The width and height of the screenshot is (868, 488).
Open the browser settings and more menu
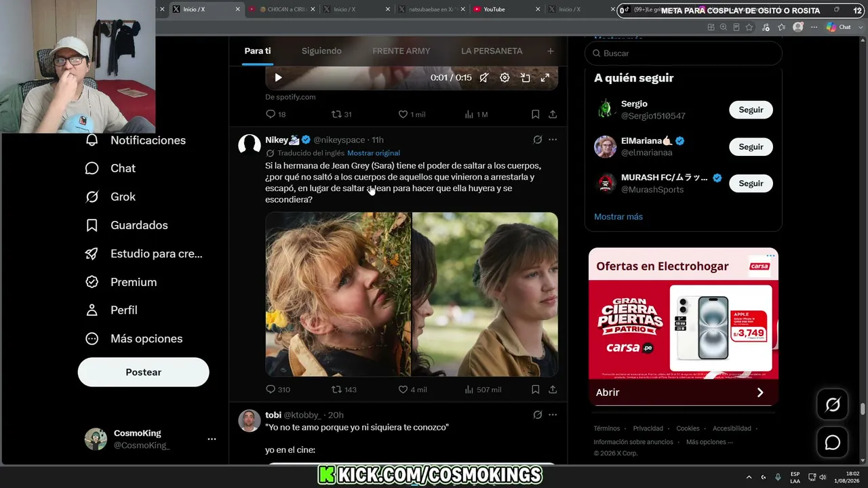pyautogui.click(x=814, y=27)
